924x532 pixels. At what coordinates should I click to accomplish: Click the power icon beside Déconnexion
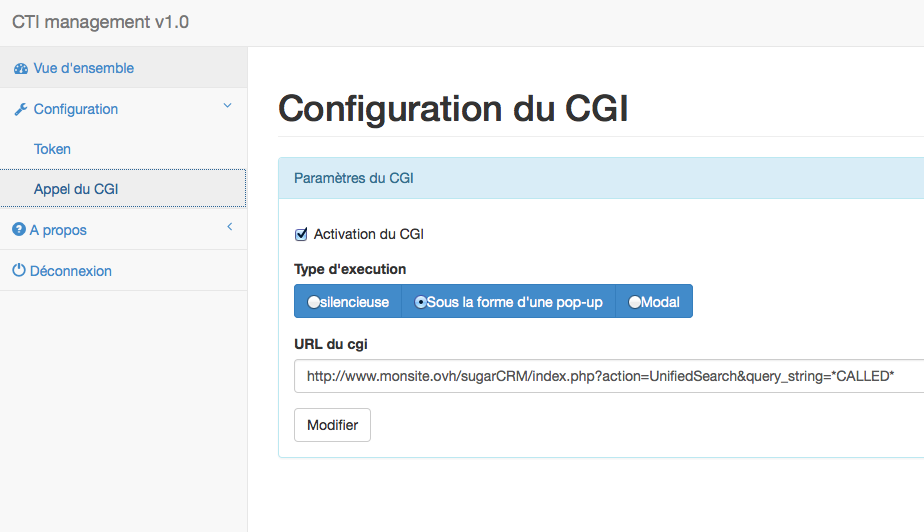click(x=18, y=271)
